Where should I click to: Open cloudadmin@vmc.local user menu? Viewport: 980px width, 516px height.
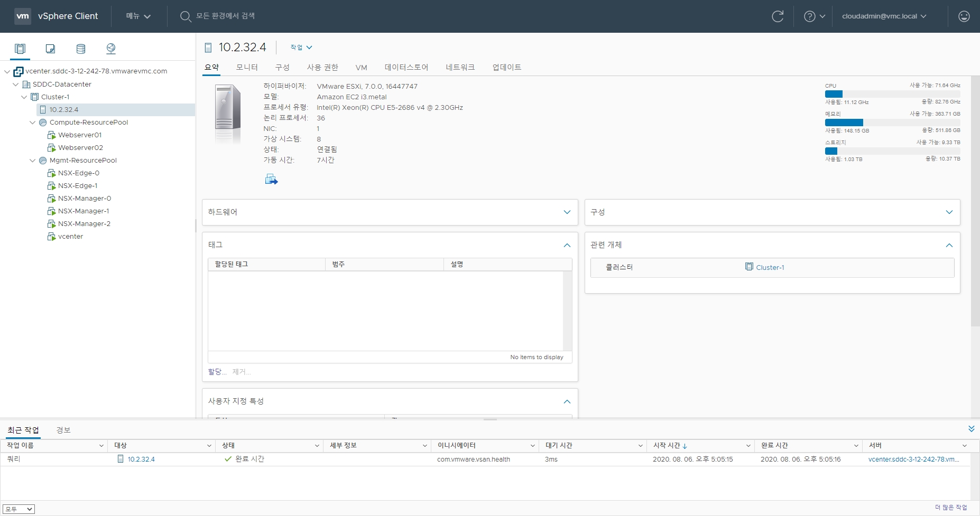click(884, 16)
